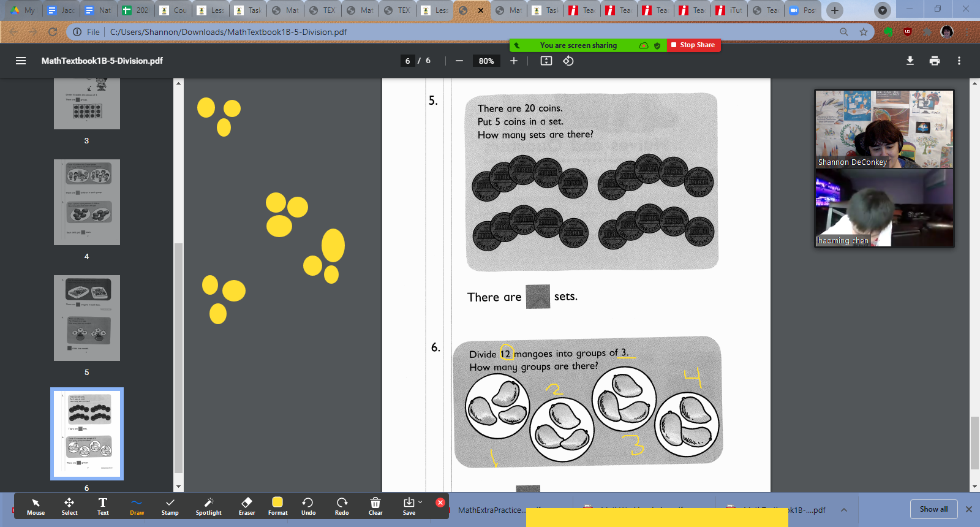This screenshot has width=980, height=527.
Task: Close the annotation toolbar
Action: 440,502
